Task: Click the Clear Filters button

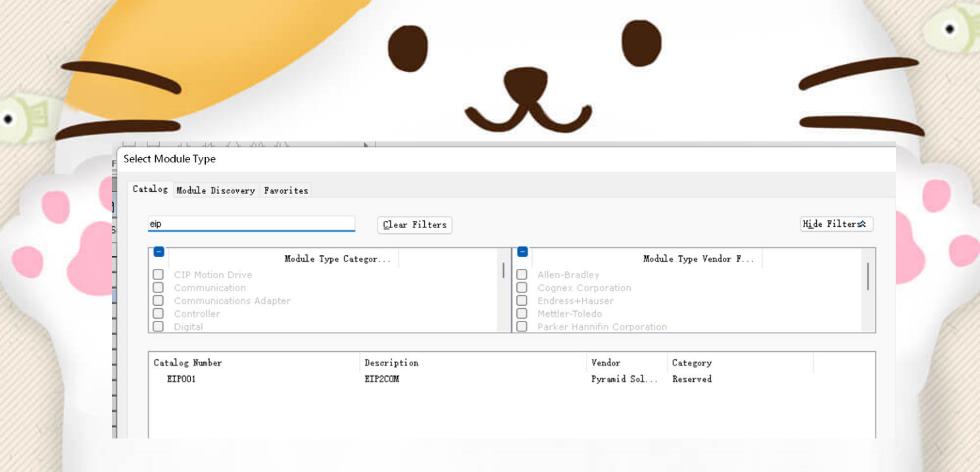Action: (414, 225)
